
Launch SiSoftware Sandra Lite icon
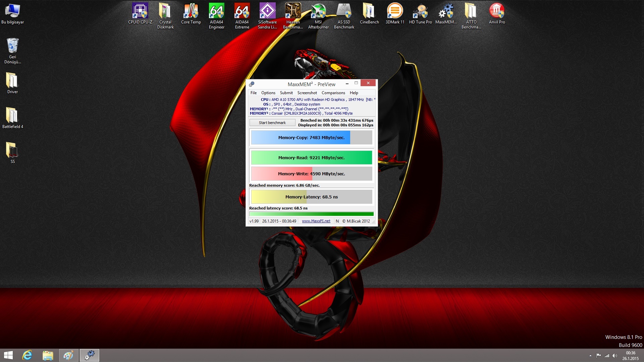pos(267,16)
